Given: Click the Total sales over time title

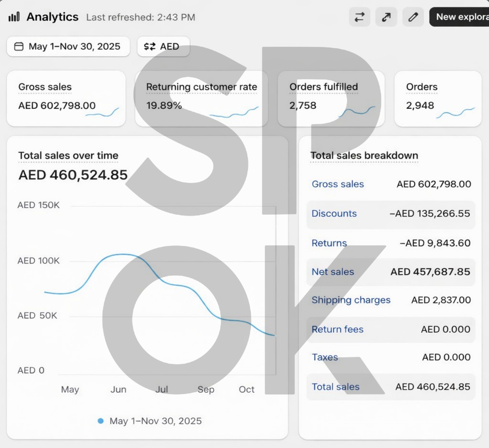Looking at the screenshot, I should pyautogui.click(x=68, y=155).
